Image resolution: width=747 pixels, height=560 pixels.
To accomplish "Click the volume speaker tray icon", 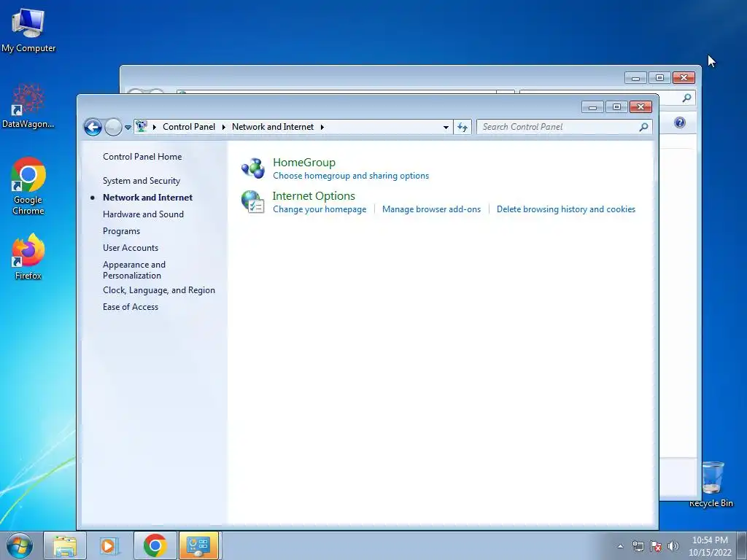I will click(673, 546).
